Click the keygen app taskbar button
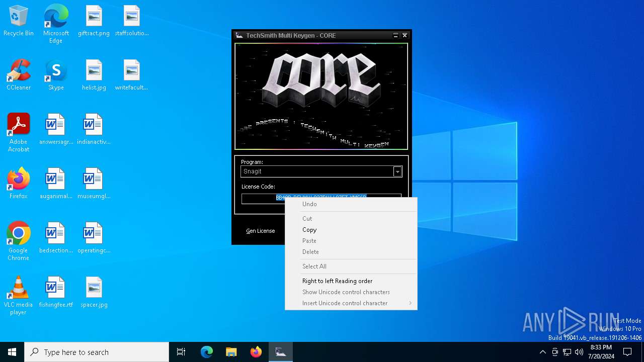Image resolution: width=644 pixels, height=362 pixels. [x=281, y=352]
